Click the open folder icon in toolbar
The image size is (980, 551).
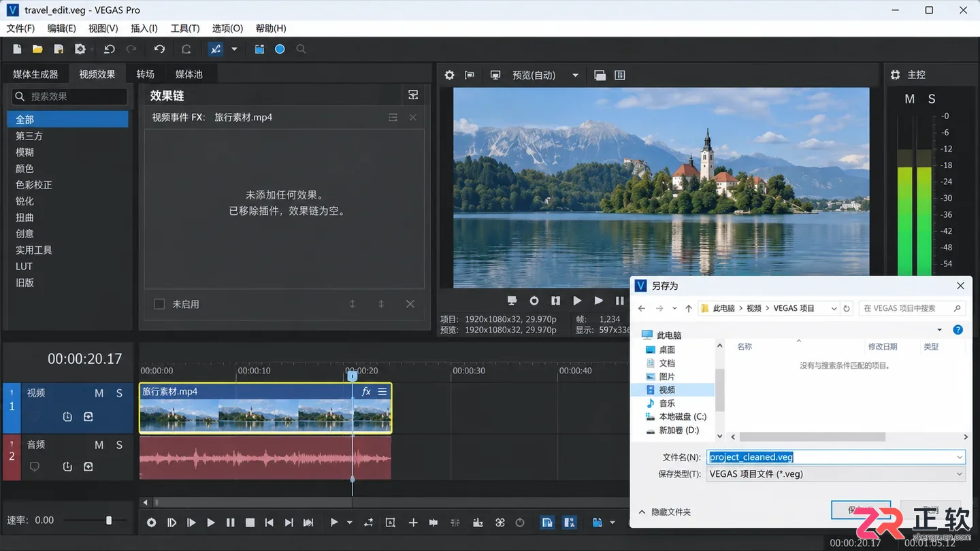click(37, 49)
